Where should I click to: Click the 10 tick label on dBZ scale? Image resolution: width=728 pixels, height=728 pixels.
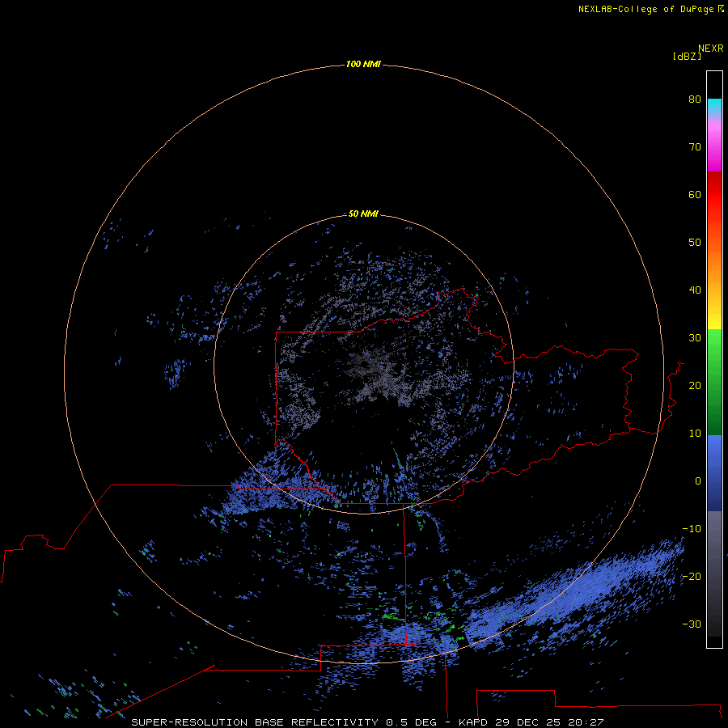pos(695,434)
